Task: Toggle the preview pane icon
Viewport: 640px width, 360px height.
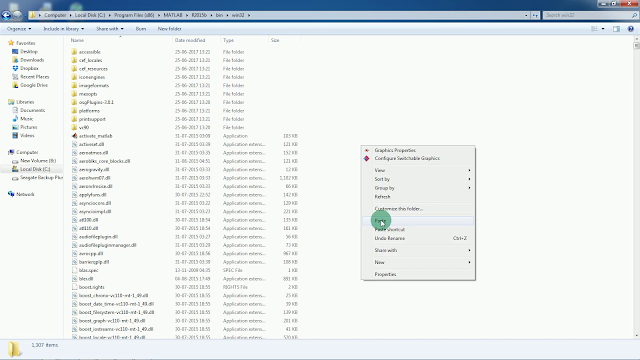Action: click(616, 29)
